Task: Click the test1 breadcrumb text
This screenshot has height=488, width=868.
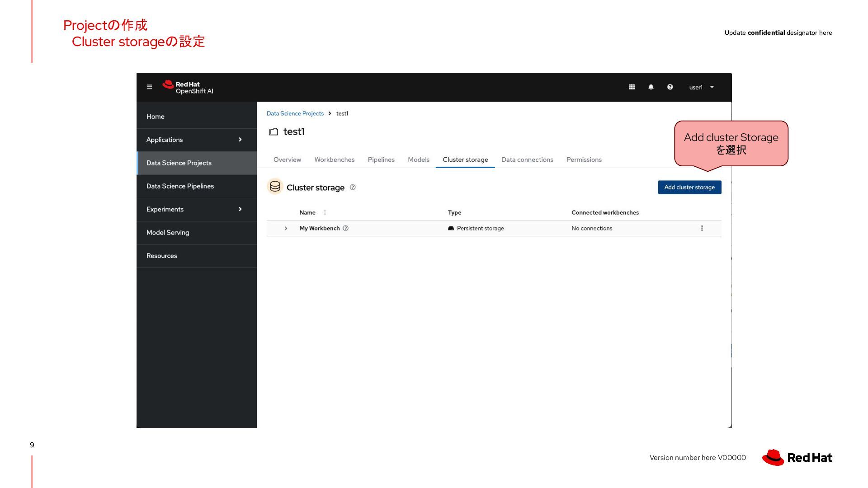Action: tap(342, 113)
